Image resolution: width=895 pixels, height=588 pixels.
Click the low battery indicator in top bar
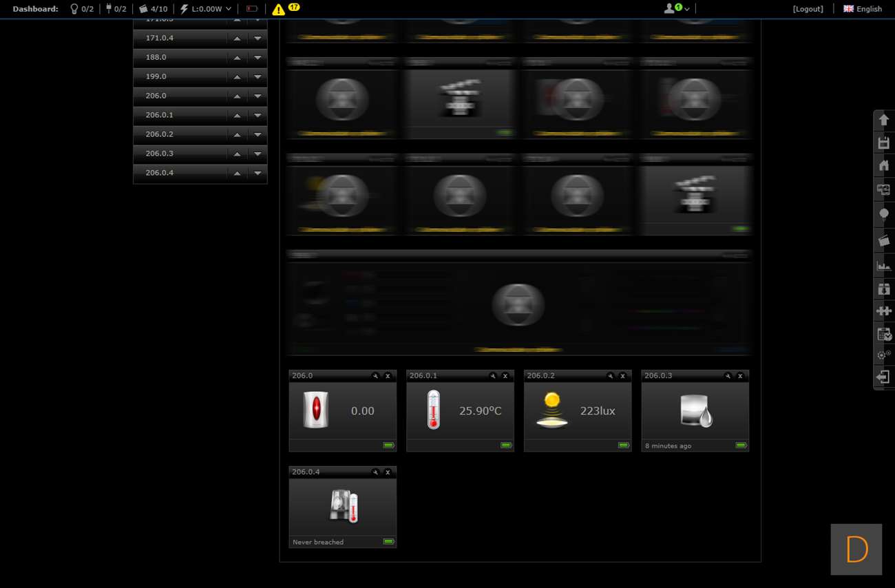coord(252,9)
